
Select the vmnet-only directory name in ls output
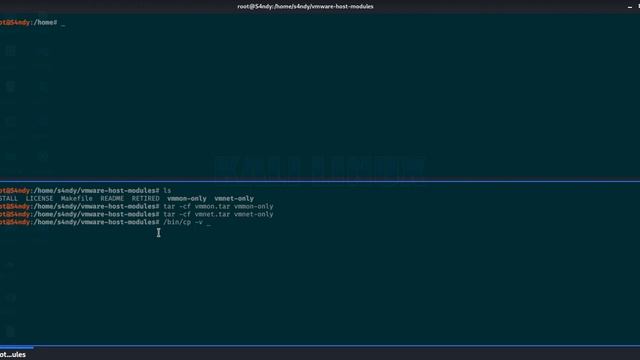pos(234,199)
